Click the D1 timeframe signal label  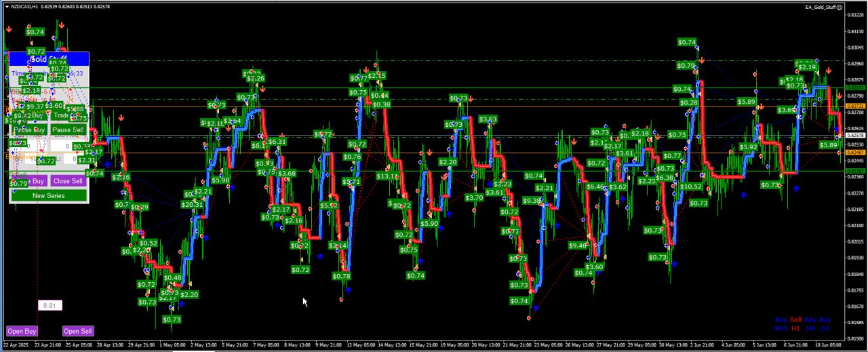point(825,328)
